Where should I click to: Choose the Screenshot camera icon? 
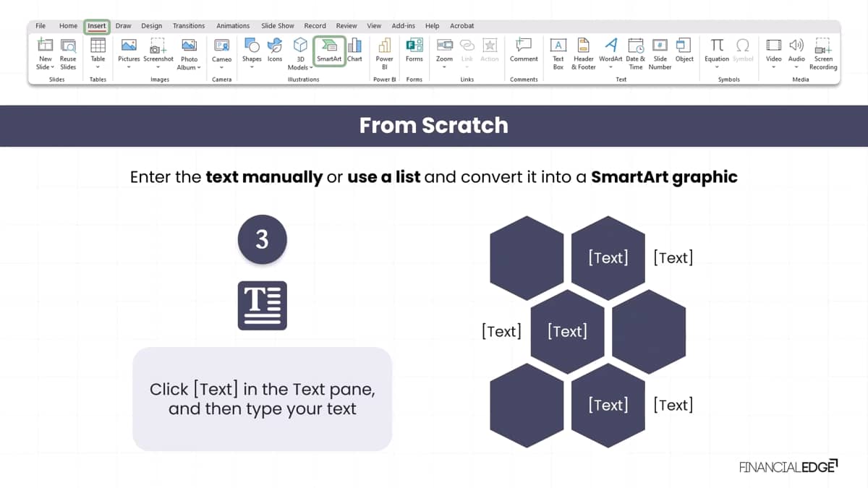click(x=158, y=46)
